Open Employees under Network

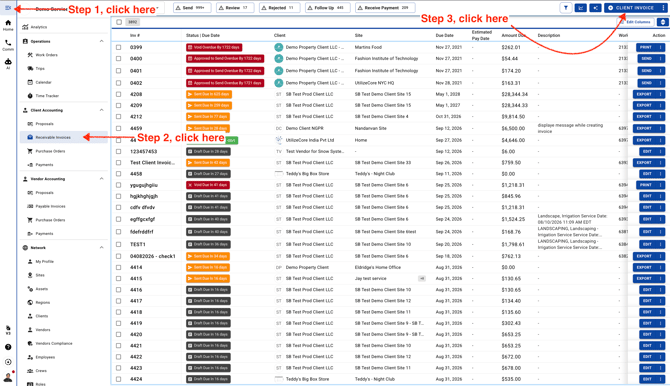pyautogui.click(x=45, y=357)
